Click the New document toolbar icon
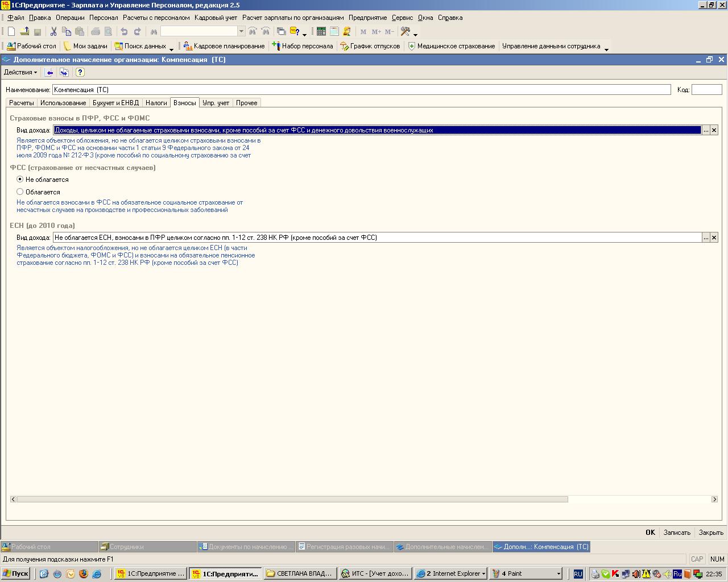Viewport: 728px width, 582px height. click(x=11, y=32)
